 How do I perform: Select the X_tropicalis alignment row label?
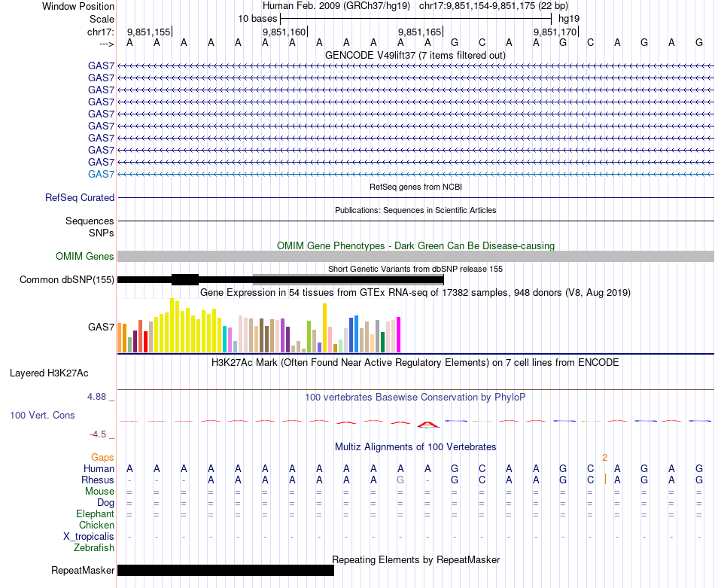[89, 537]
